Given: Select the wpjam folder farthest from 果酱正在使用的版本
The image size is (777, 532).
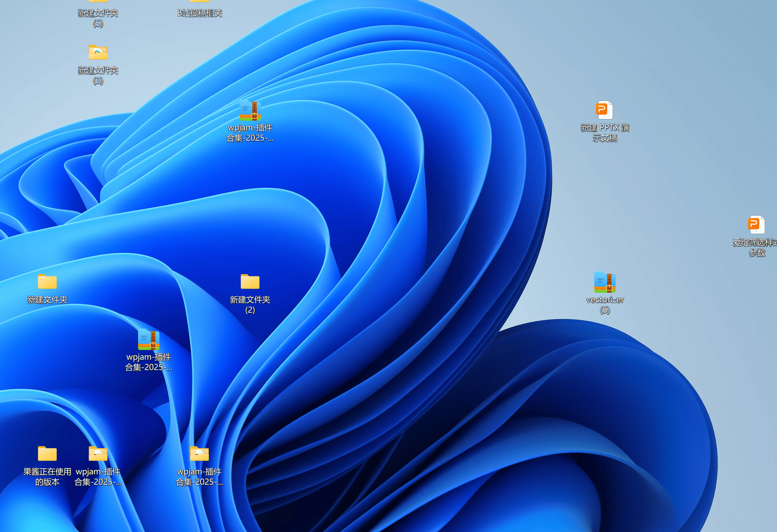Looking at the screenshot, I should (199, 453).
